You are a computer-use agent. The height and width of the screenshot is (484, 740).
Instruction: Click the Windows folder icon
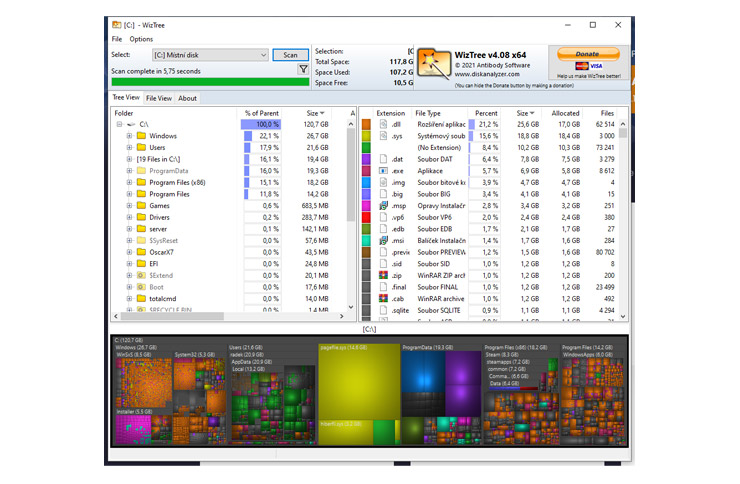[141, 136]
